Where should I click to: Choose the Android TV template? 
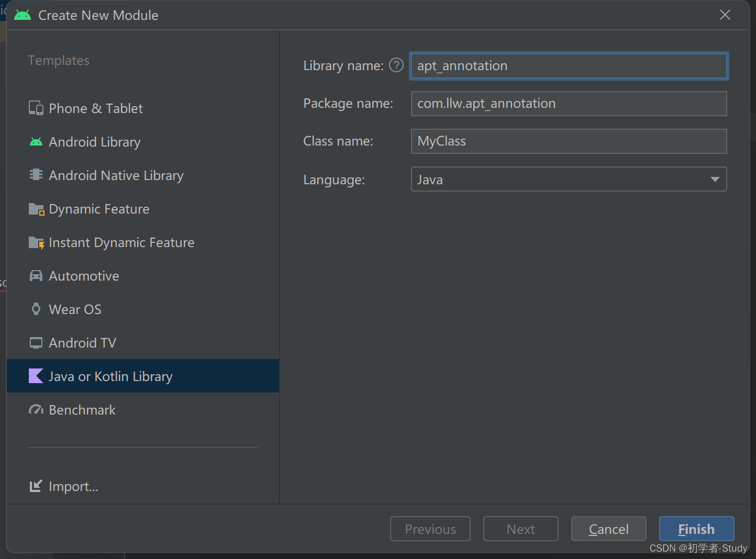pyautogui.click(x=143, y=343)
